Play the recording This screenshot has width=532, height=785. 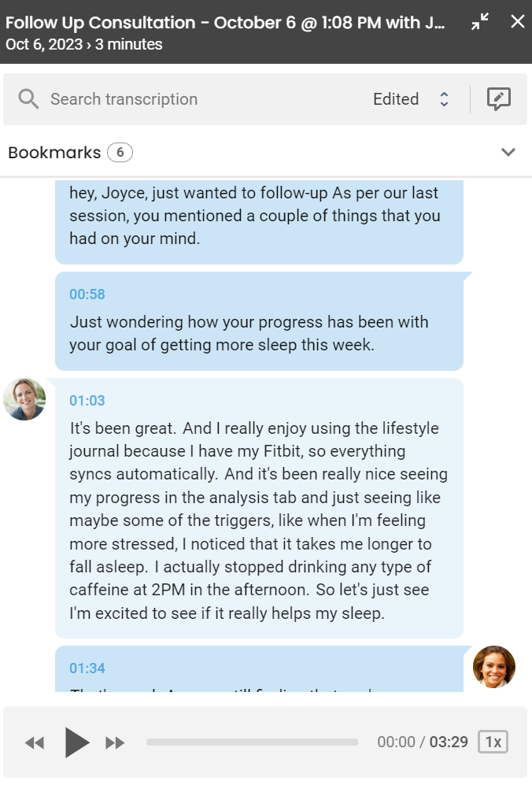tap(76, 742)
